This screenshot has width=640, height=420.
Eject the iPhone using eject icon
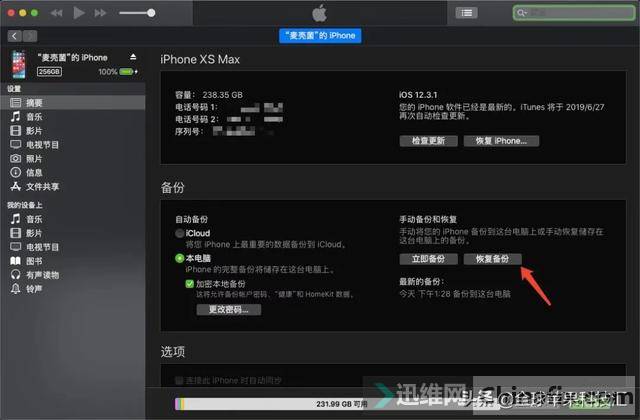click(133, 57)
